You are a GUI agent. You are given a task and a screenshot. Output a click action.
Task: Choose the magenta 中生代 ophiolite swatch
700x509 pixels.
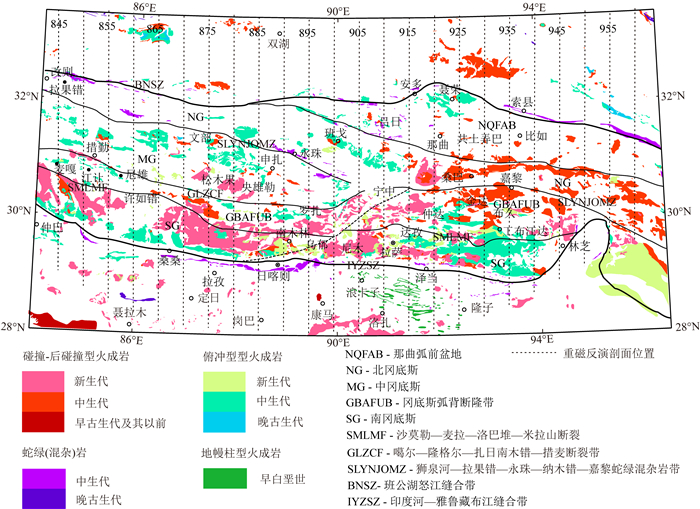(x=49, y=478)
